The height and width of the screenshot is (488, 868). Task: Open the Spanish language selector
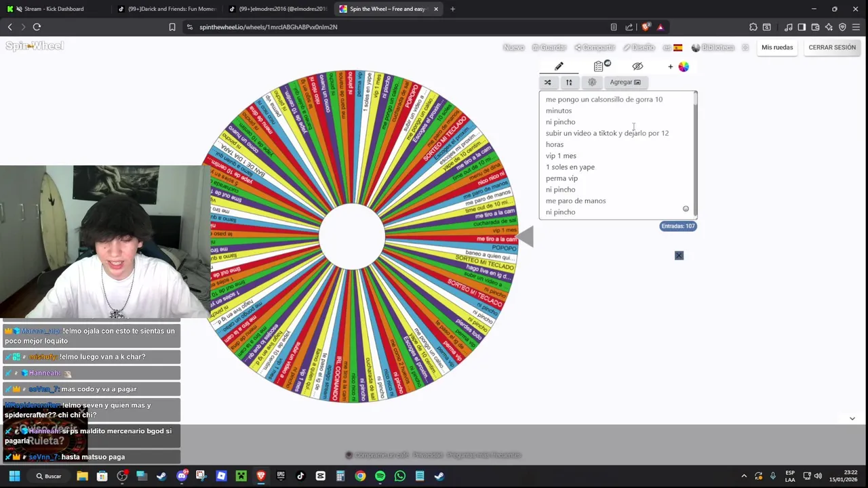point(673,47)
